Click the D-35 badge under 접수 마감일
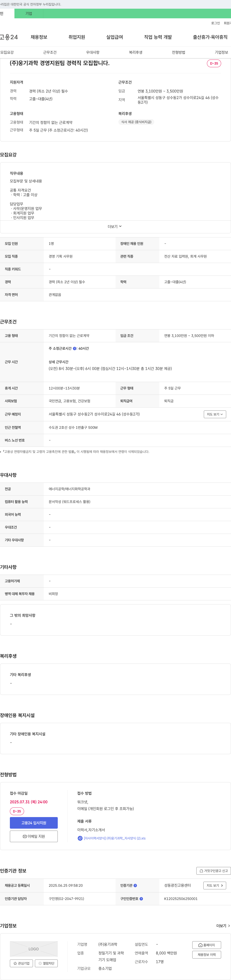The height and width of the screenshot is (980, 231). 17,811
